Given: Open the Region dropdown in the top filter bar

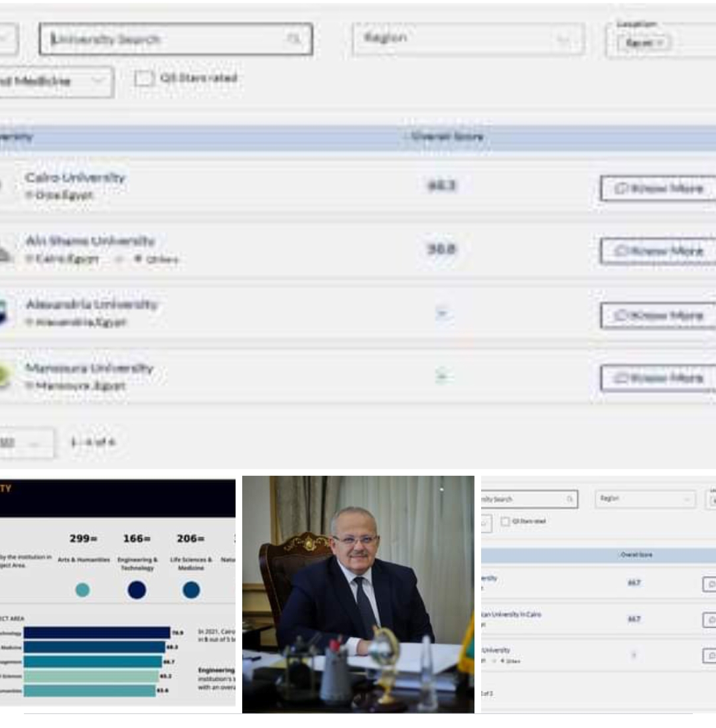Looking at the screenshot, I should 467,39.
